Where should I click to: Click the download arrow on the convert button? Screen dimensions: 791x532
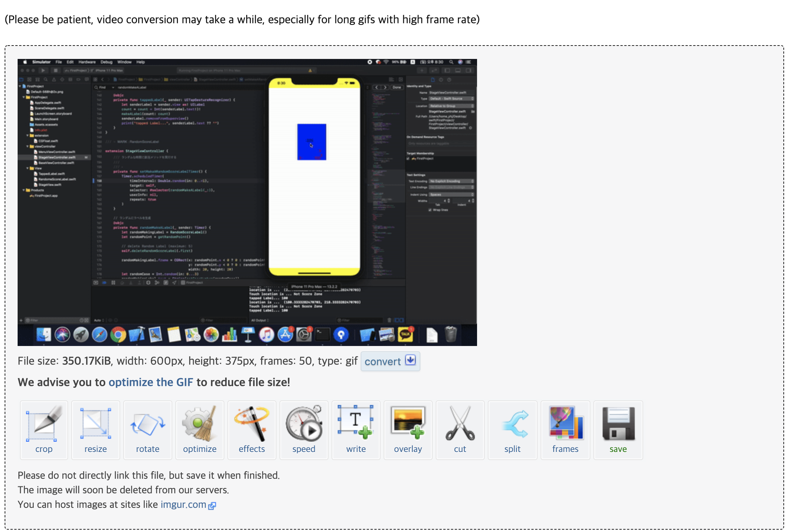[x=410, y=361]
